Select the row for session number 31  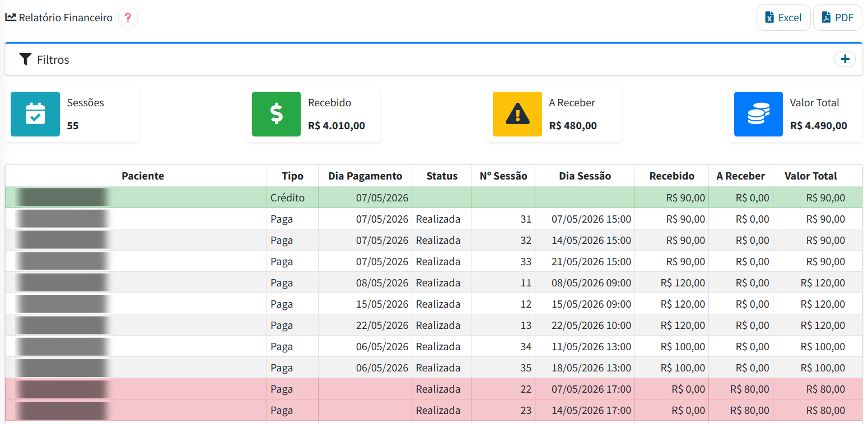(433, 219)
